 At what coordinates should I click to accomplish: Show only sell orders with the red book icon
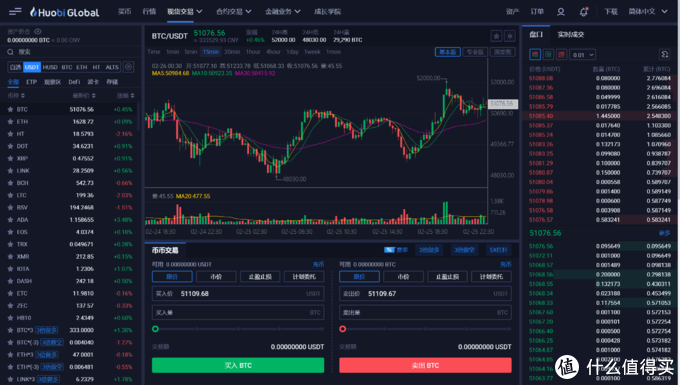(562, 55)
